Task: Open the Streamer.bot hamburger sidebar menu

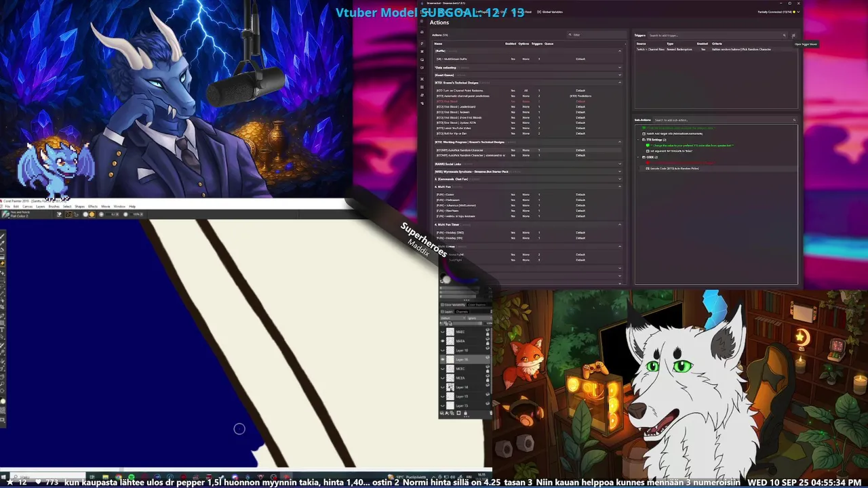Action: [422, 21]
